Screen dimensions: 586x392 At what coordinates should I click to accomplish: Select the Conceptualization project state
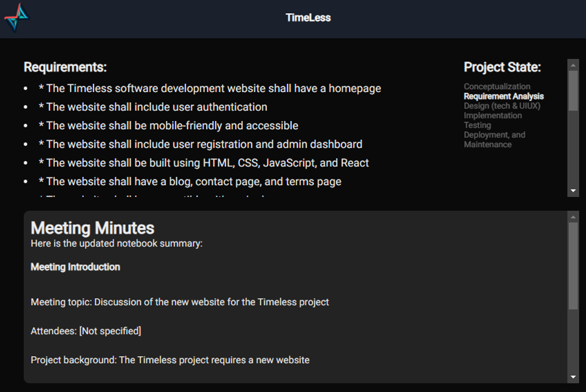[x=497, y=86]
